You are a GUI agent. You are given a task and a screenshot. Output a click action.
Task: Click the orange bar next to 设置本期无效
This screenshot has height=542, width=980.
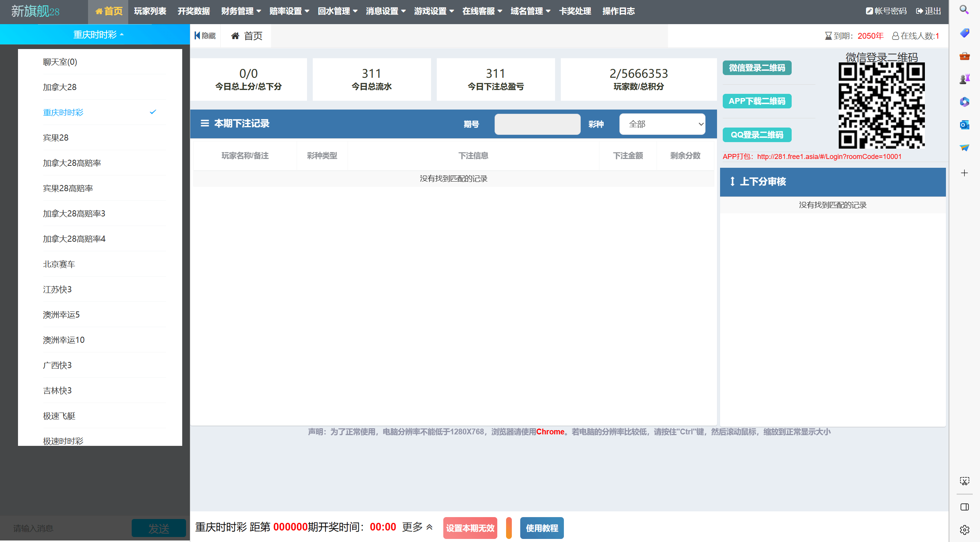(509, 528)
